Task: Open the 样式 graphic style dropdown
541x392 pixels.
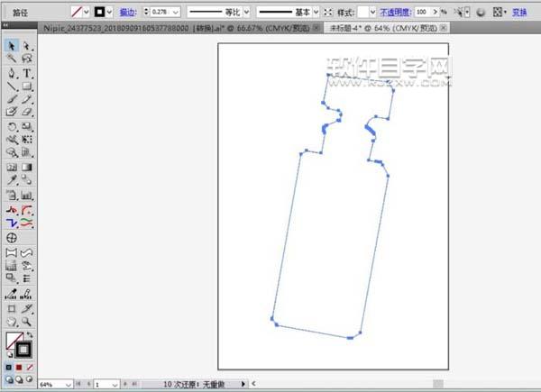Action: (372, 12)
